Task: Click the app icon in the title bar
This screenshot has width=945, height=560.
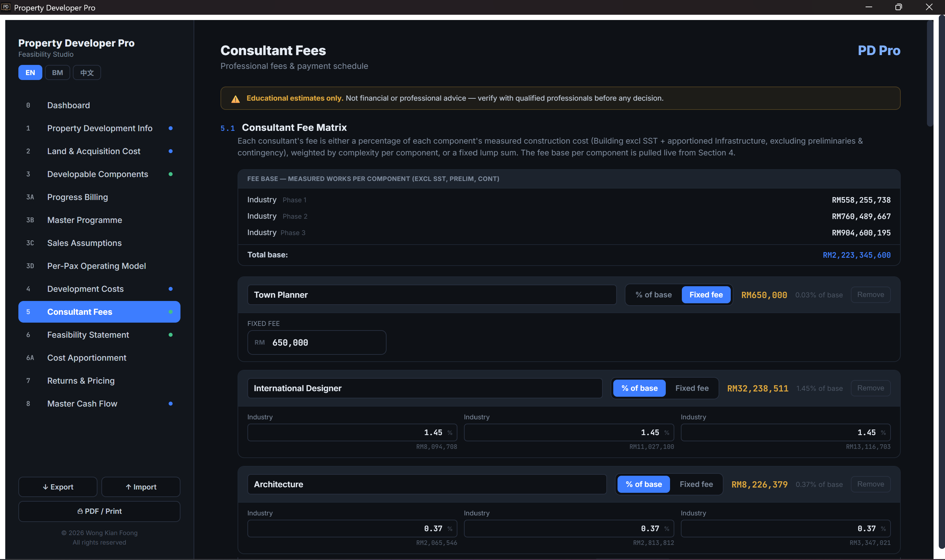Action: coord(6,7)
